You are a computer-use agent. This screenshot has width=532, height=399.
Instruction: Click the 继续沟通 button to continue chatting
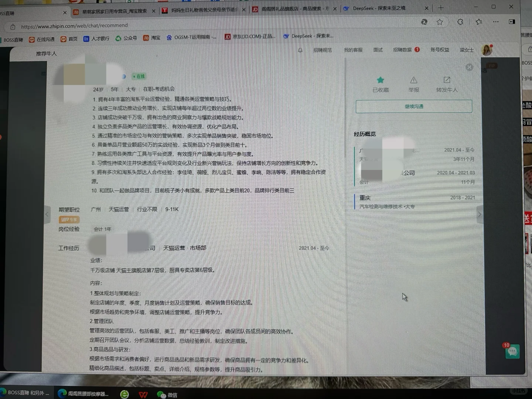pos(413,106)
